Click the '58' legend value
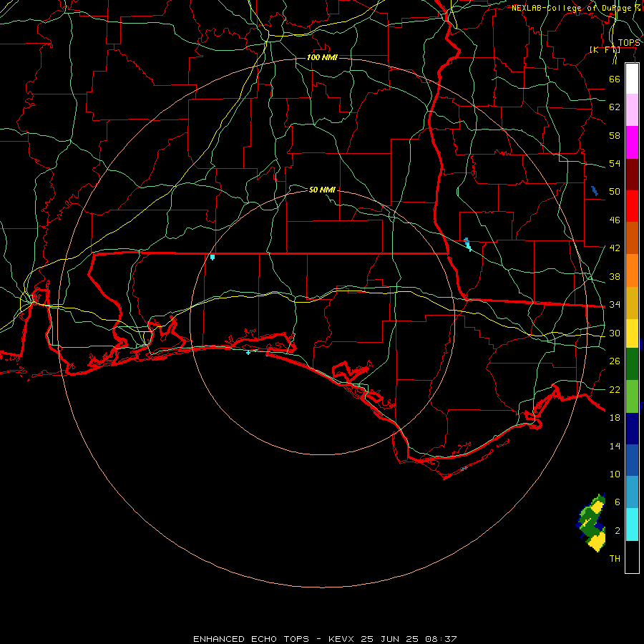The image size is (644, 644). 615,135
